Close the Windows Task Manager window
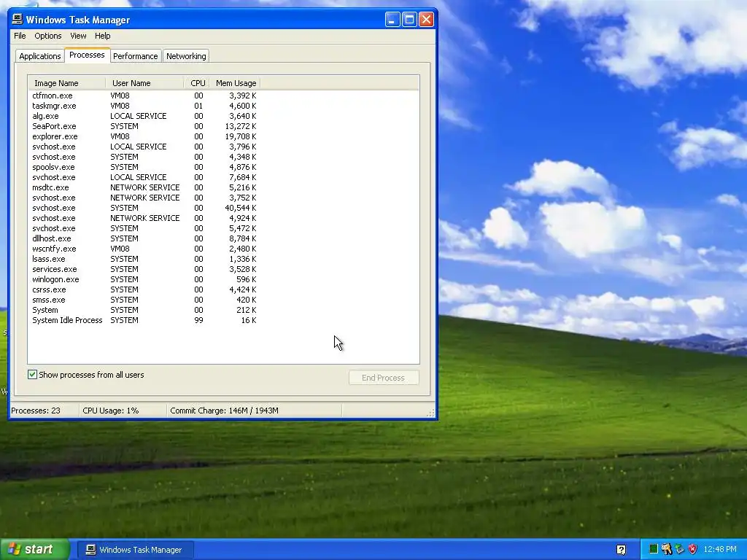Image resolution: width=747 pixels, height=560 pixels. click(426, 20)
